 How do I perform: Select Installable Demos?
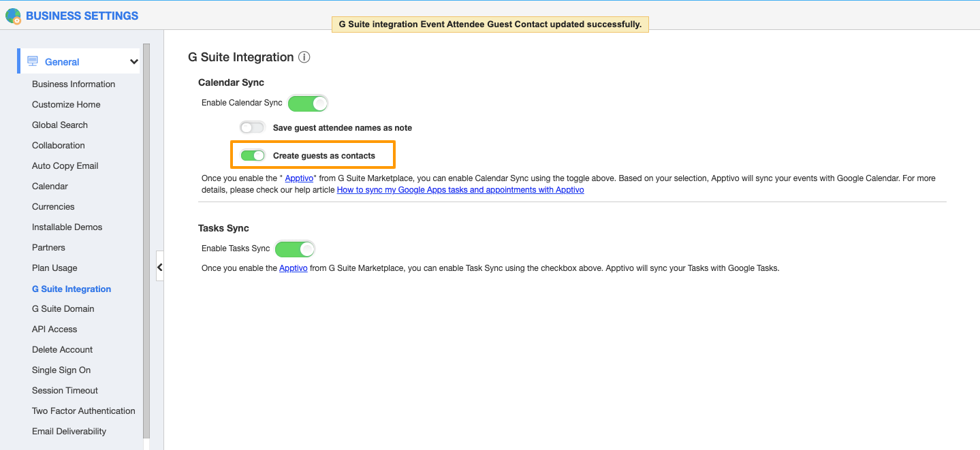pos(67,227)
